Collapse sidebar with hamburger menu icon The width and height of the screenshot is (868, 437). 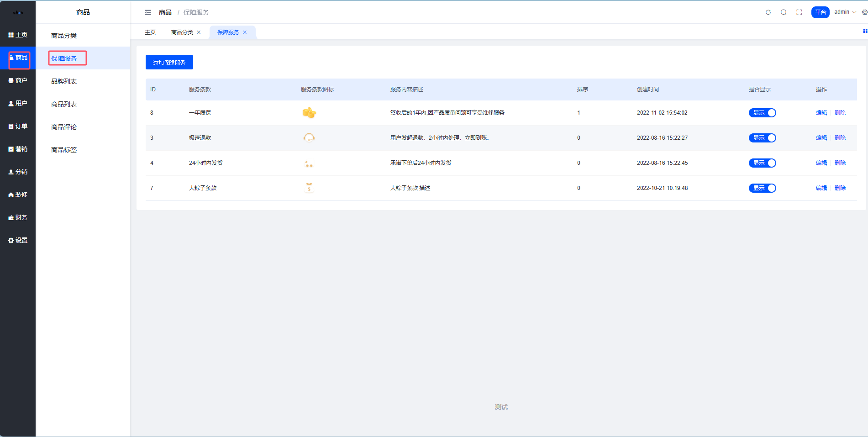[148, 12]
